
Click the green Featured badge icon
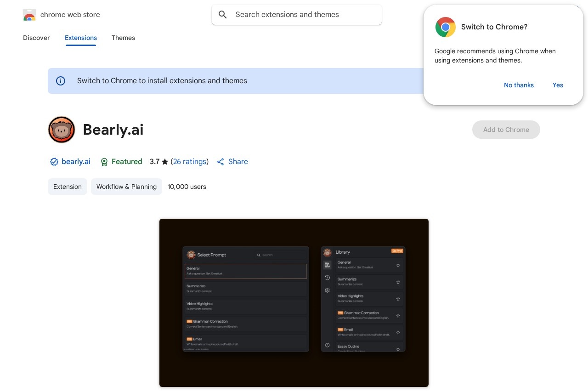point(104,162)
